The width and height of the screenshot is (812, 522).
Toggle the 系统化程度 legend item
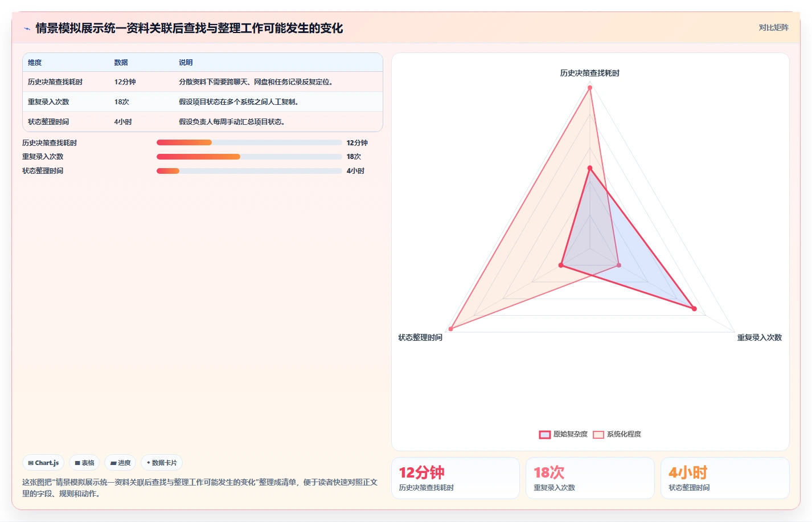617,434
